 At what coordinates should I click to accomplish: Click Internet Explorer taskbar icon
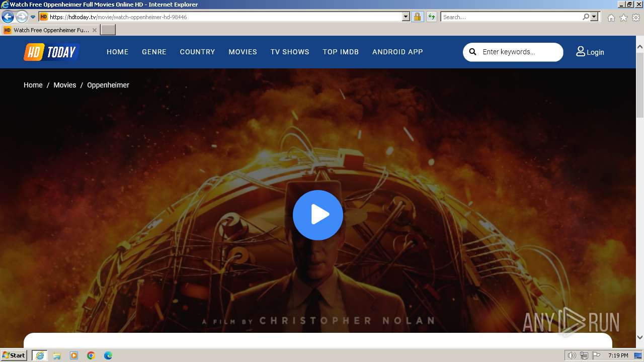[40, 355]
